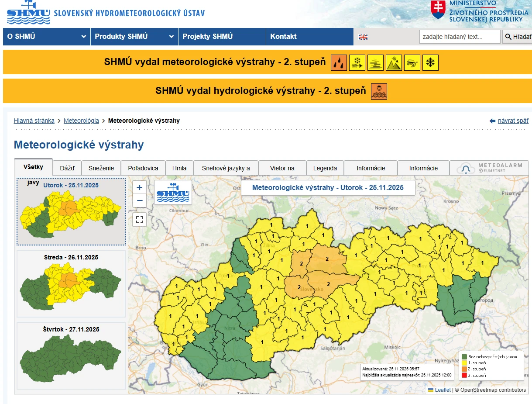Click the fog warning icon
The height and width of the screenshot is (404, 532).
[375, 62]
